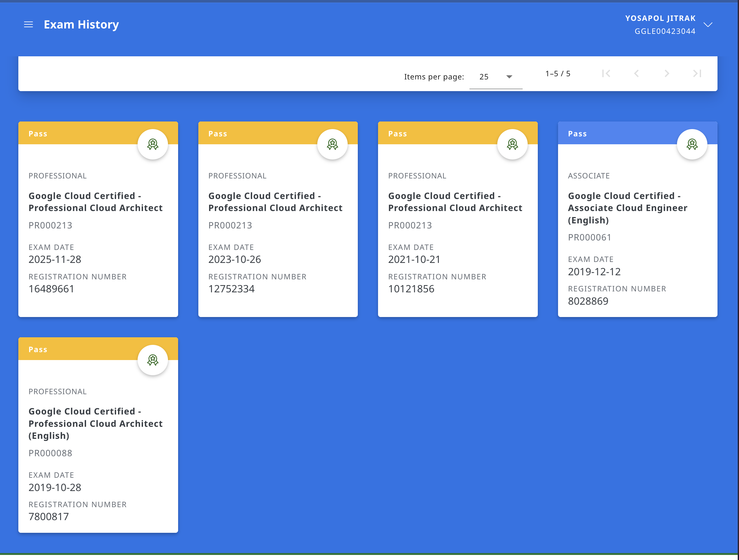Viewport: 739px width, 560px height.
Task: Click the Exam History page title
Action: coord(81,24)
